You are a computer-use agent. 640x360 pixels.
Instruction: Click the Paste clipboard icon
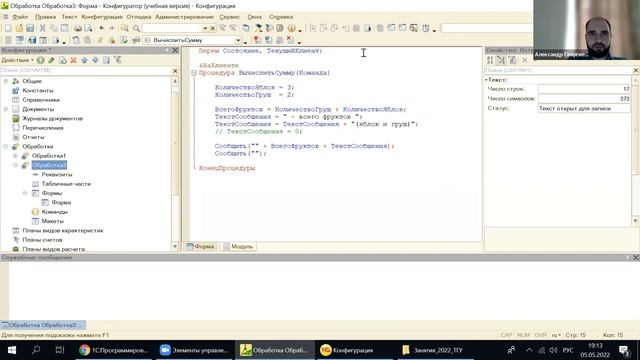coord(64,28)
